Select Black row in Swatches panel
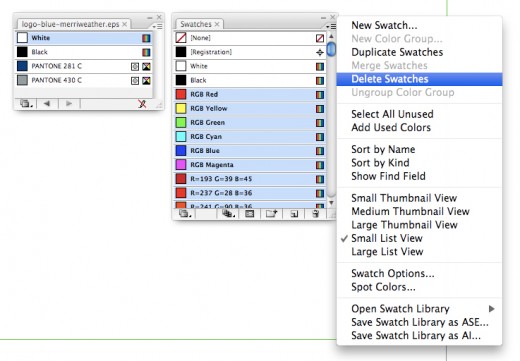The image size is (520, 361). (x=250, y=80)
